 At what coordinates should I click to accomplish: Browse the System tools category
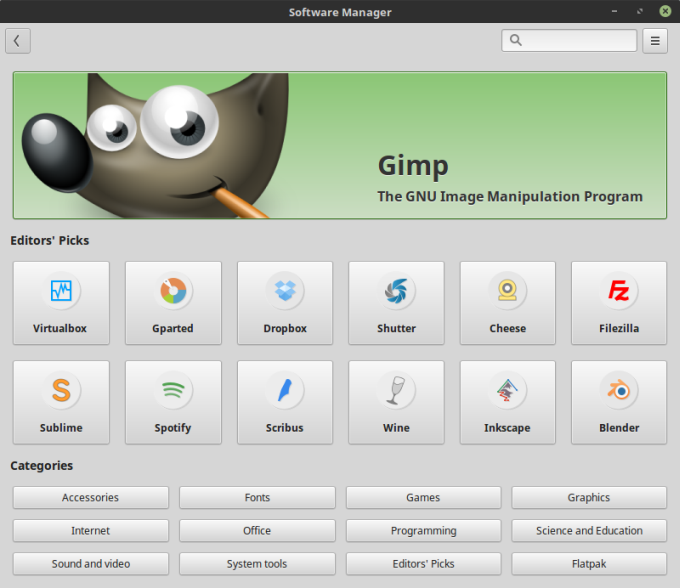257,564
